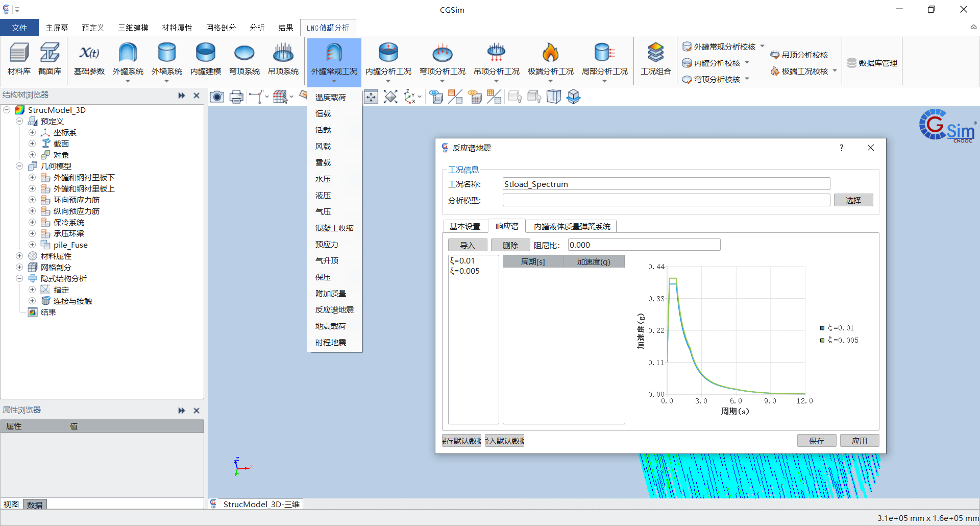The width and height of the screenshot is (980, 526).
Task: Expand the 坐标系 tree node
Action: click(x=32, y=132)
